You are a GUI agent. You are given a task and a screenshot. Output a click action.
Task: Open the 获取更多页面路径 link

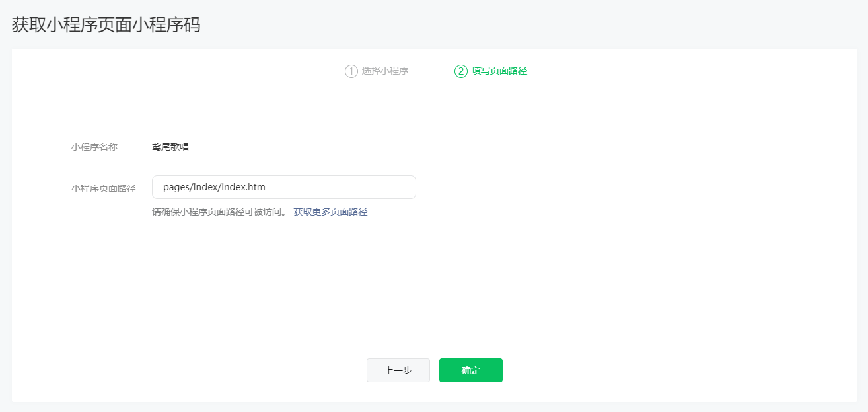click(330, 212)
